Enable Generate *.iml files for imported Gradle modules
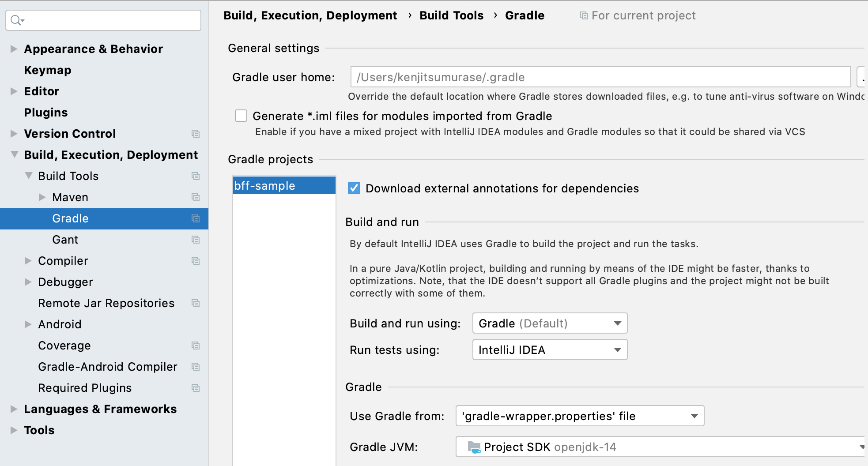The height and width of the screenshot is (466, 868). (241, 116)
